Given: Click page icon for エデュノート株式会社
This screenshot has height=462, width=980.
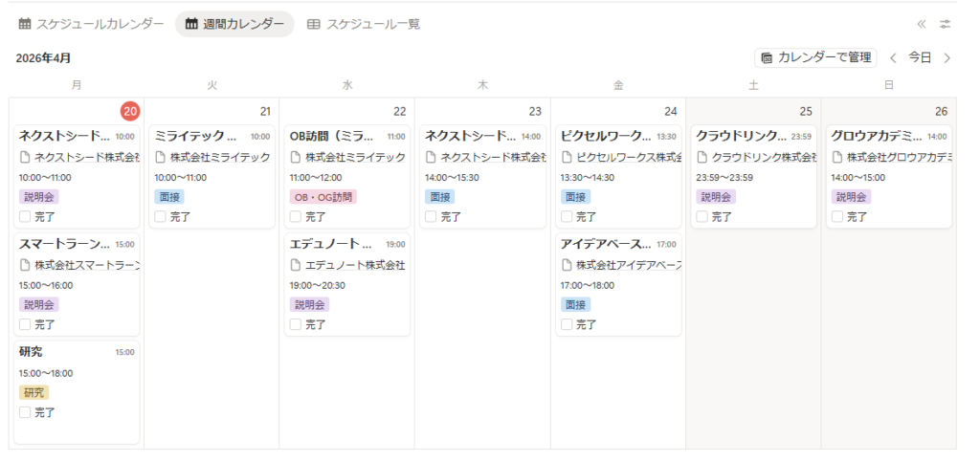Looking at the screenshot, I should click(296, 265).
